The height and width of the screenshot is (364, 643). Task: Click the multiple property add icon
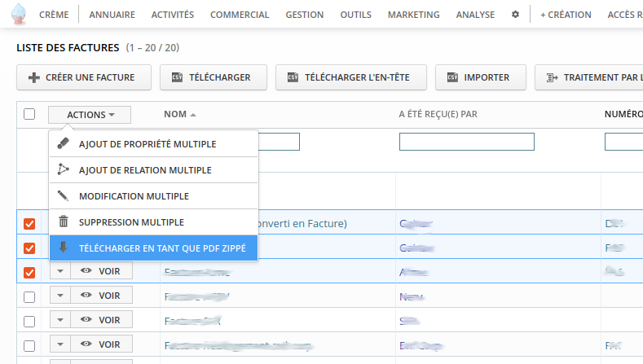[64, 144]
